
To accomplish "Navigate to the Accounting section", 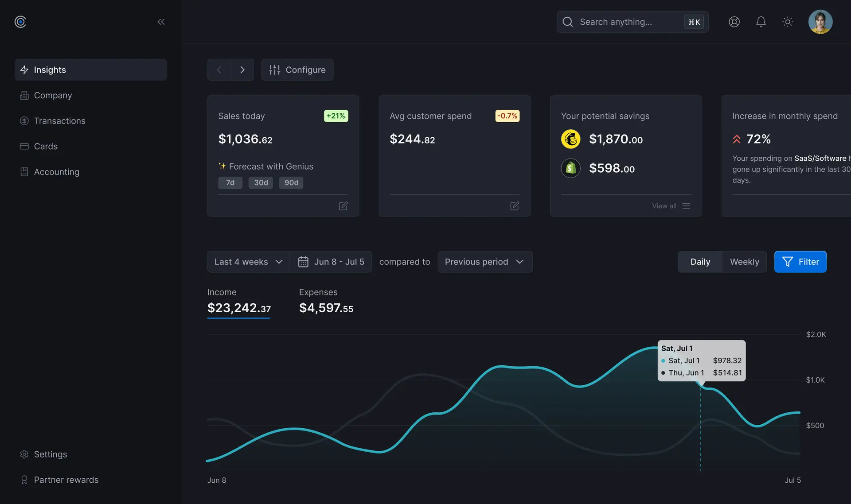I will 56,172.
